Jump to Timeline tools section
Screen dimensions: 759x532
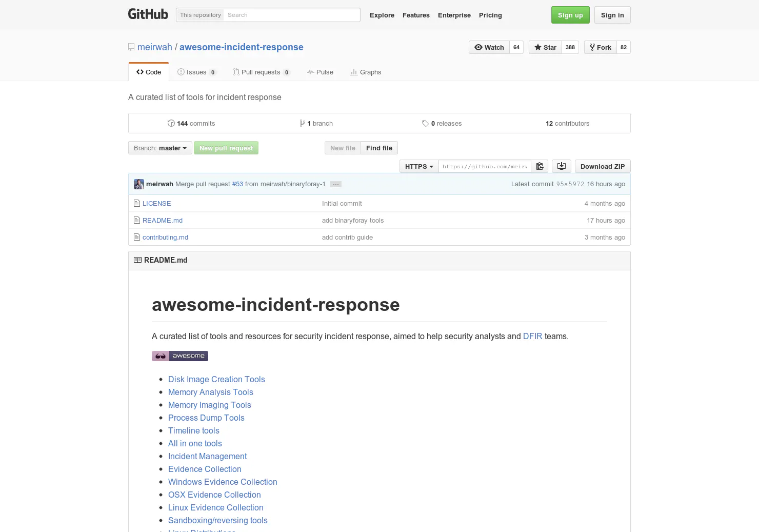[194, 431]
